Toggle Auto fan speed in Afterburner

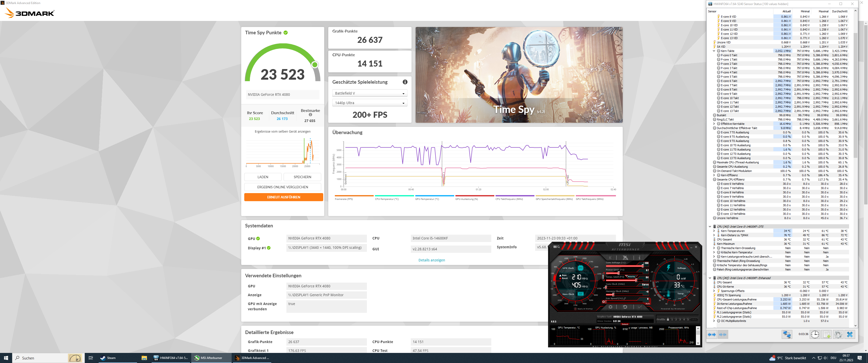(x=648, y=304)
